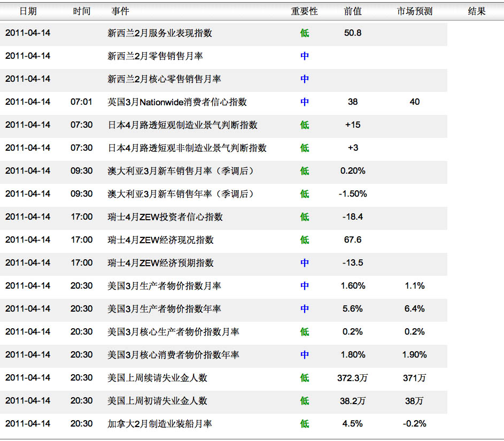Click the 日期 column header
Screen dimensions: 504x441
click(28, 11)
